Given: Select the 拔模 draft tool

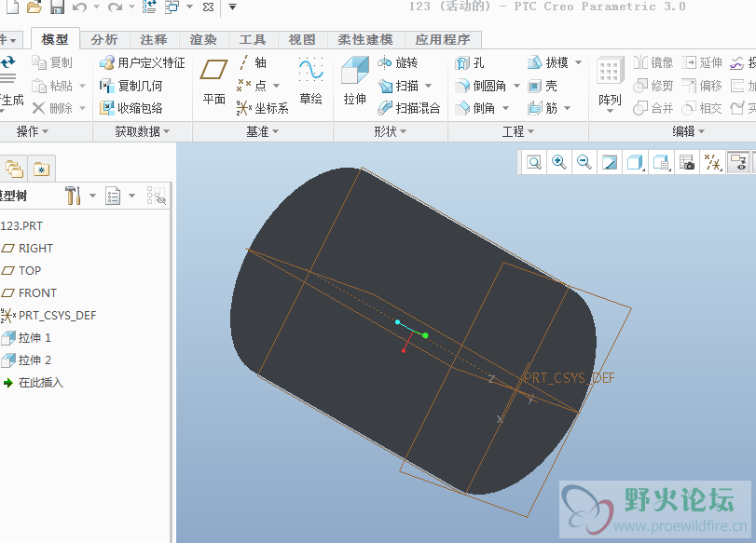Looking at the screenshot, I should click(x=548, y=62).
